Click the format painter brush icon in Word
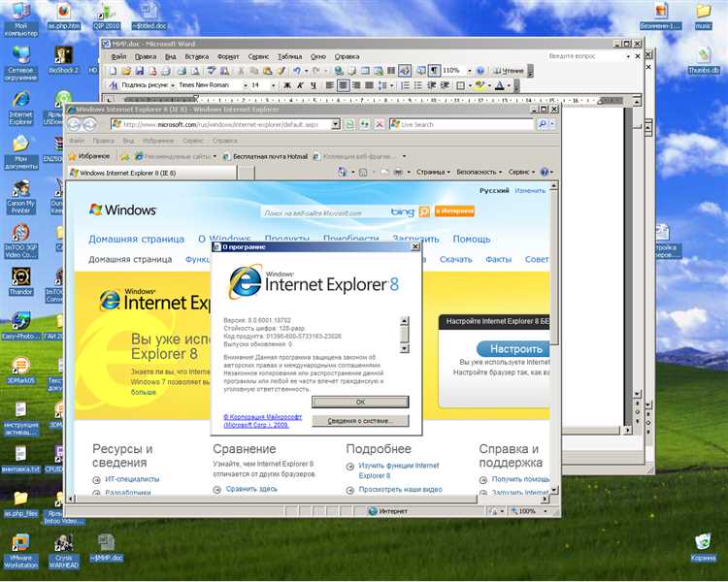Viewport: 728px width, 582px height. 281,71
